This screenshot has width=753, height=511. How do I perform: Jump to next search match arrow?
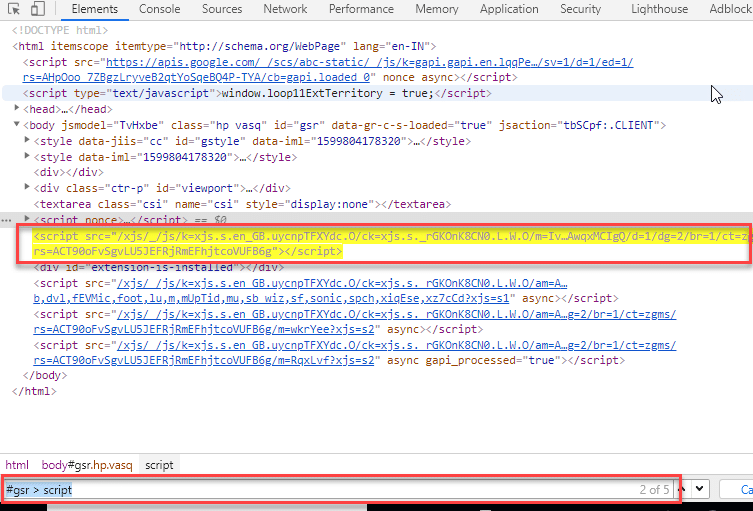click(701, 490)
